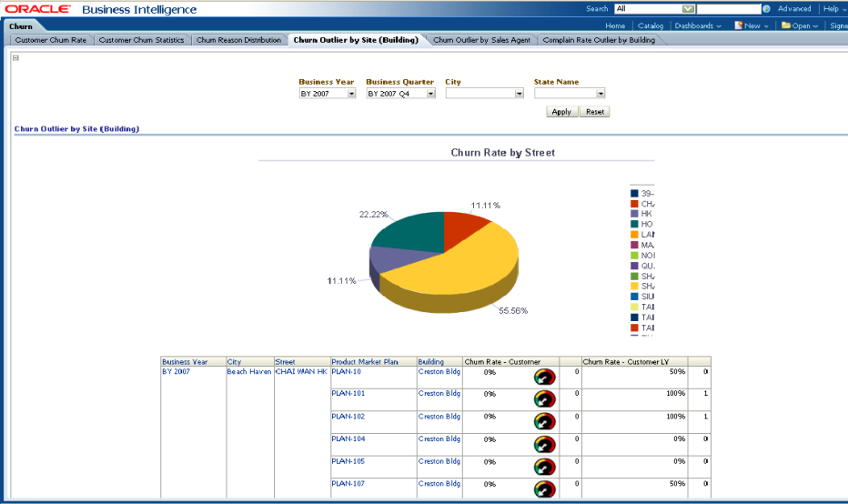The height and width of the screenshot is (504, 848).
Task: Switch to Complain Rate Outlier by Building tab
Action: tap(599, 40)
